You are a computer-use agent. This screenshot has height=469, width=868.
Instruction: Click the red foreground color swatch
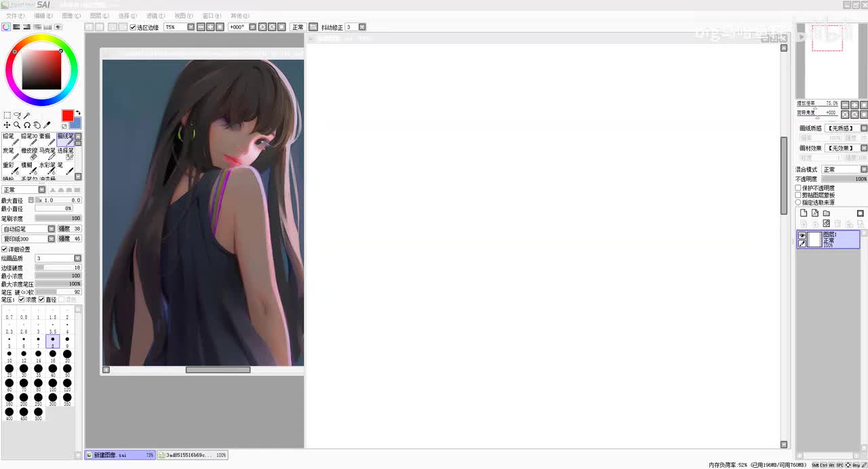(68, 115)
